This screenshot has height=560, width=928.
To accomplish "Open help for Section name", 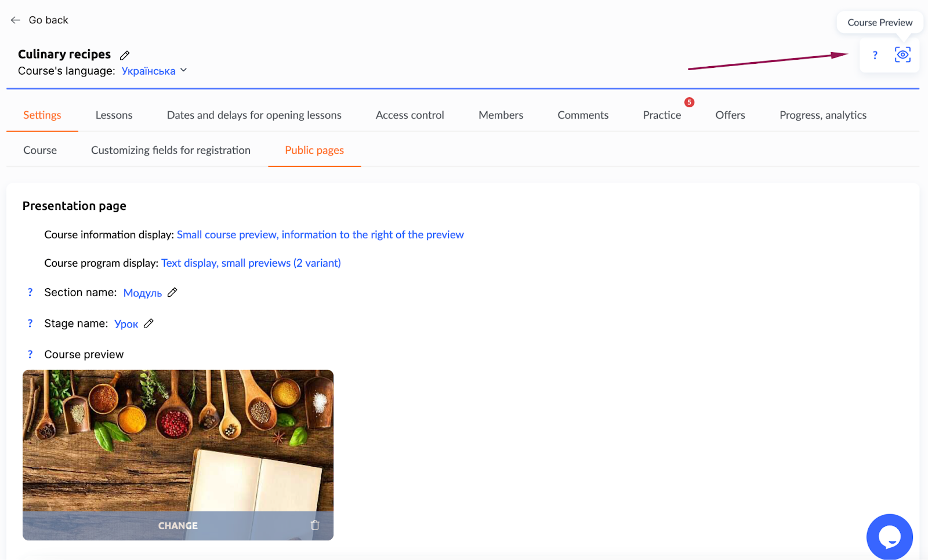I will pos(30,292).
